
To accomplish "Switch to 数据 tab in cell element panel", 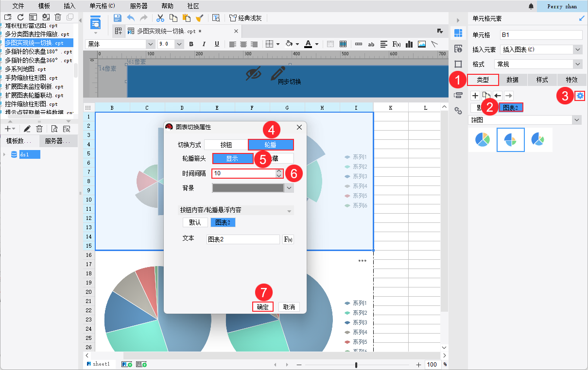I will click(x=512, y=80).
